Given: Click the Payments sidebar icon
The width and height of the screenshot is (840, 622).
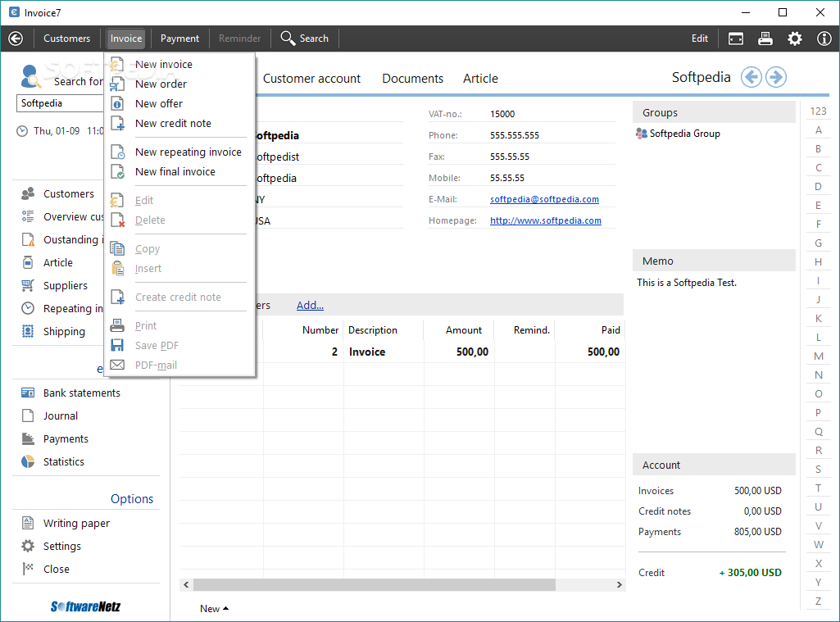Looking at the screenshot, I should [x=28, y=438].
